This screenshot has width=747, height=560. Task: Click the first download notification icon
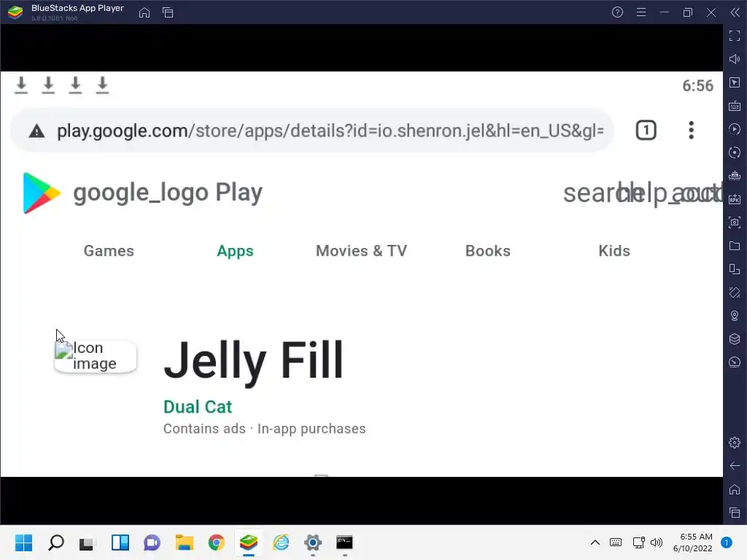(21, 85)
